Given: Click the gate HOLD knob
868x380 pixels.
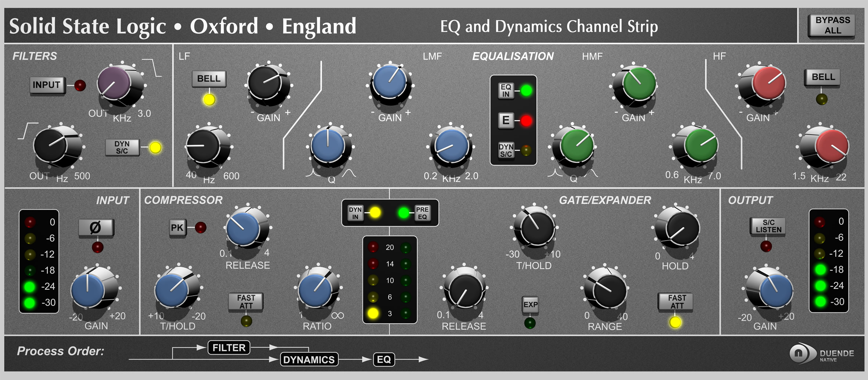Looking at the screenshot, I should (679, 228).
